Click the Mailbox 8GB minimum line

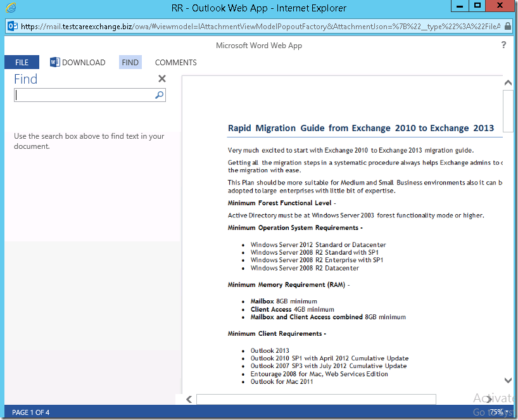point(284,302)
